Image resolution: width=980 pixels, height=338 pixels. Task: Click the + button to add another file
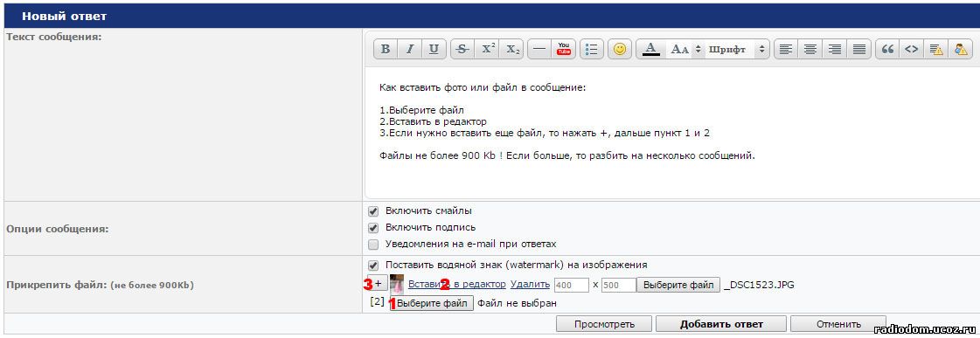[x=378, y=284]
